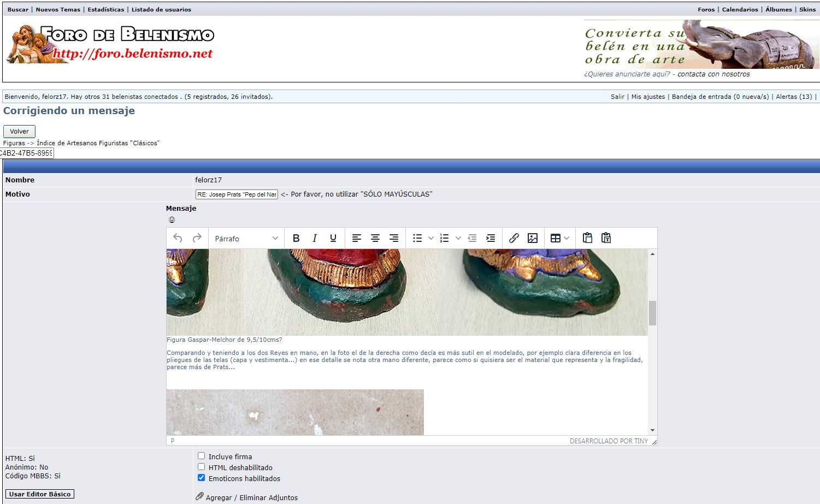Underline the selected text

333,238
